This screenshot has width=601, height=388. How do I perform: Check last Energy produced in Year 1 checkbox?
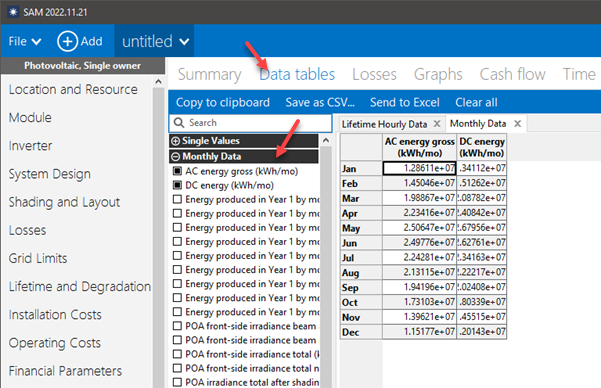[177, 312]
